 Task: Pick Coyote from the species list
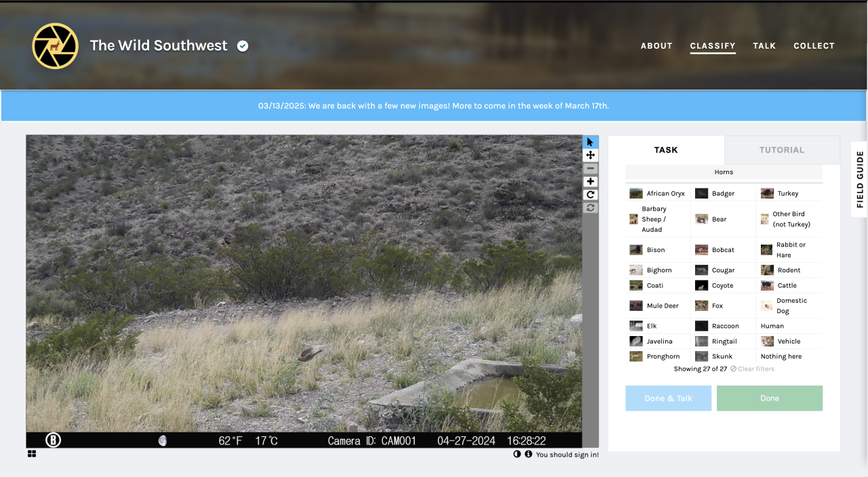point(724,286)
